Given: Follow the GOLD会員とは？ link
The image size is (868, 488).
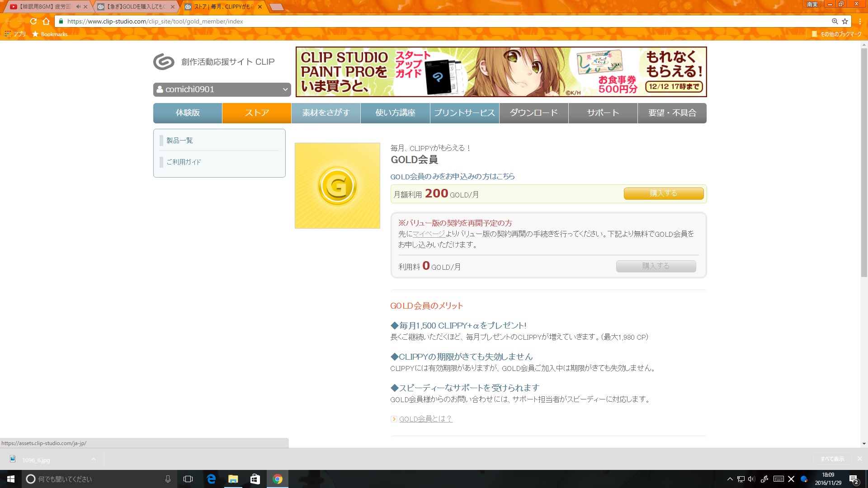Looking at the screenshot, I should click(x=425, y=419).
